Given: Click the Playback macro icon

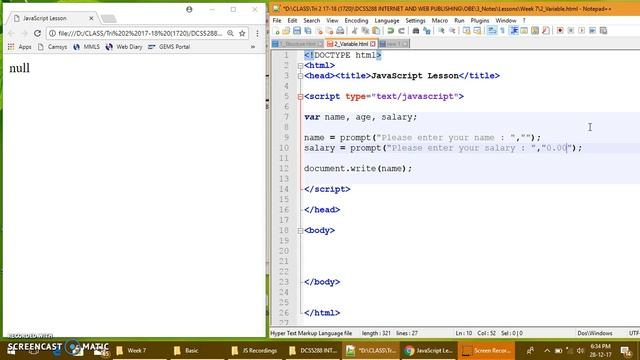Looking at the screenshot, I should coord(582,31).
